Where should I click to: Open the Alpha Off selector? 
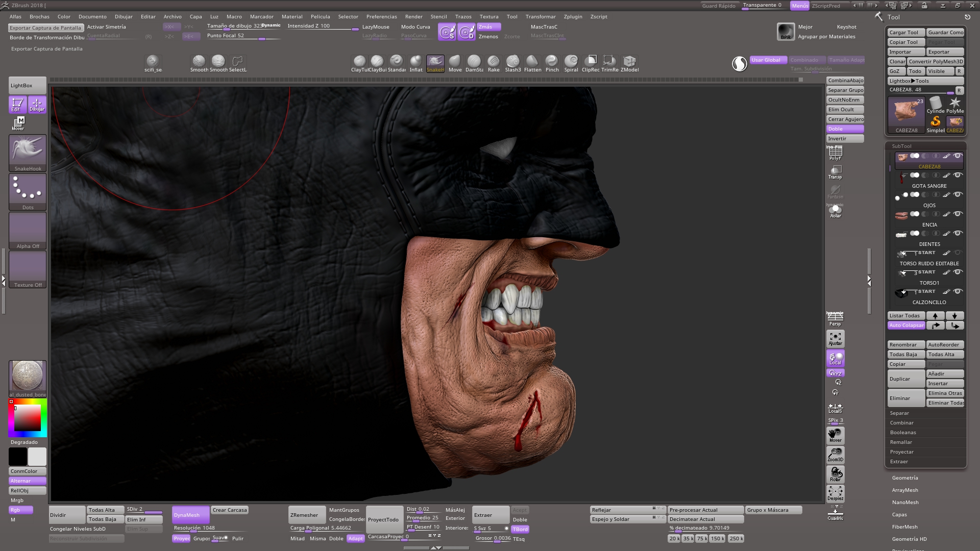pos(28,231)
